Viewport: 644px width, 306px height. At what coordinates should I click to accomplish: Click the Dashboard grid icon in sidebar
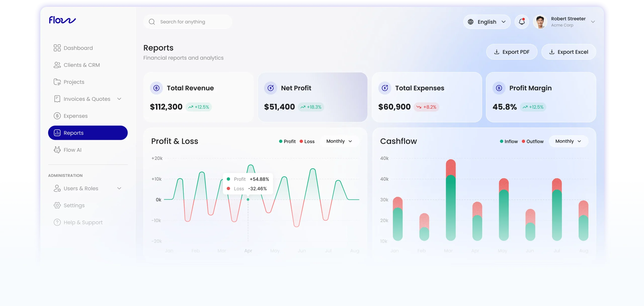click(57, 48)
